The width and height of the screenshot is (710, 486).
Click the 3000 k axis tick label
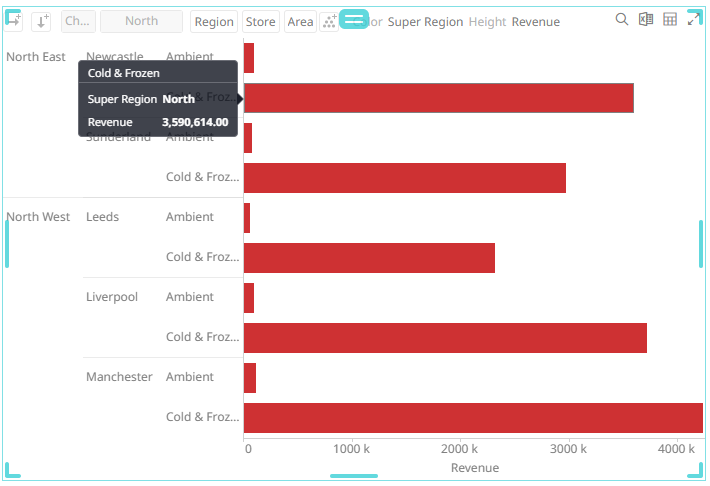point(568,449)
